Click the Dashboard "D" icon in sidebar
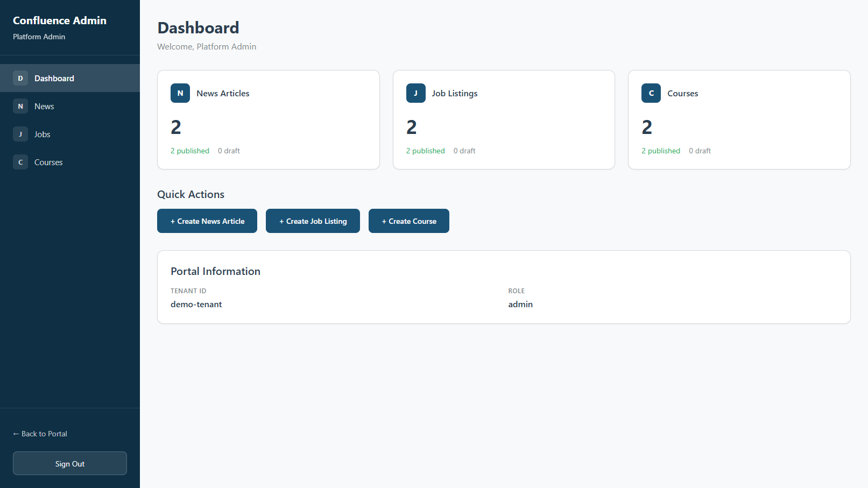 click(x=20, y=78)
